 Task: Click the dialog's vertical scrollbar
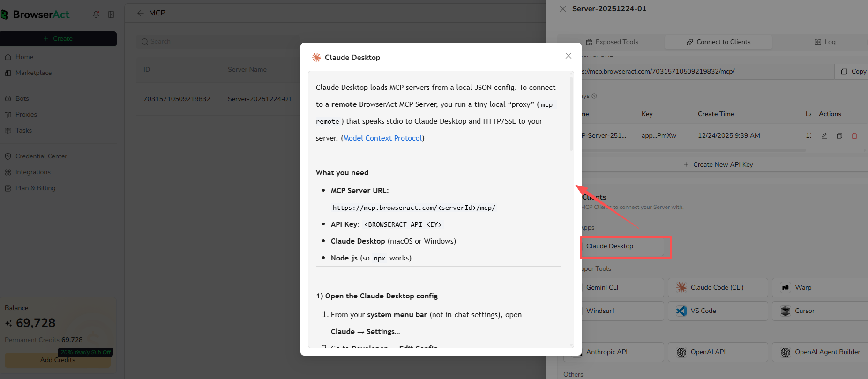[x=571, y=114]
